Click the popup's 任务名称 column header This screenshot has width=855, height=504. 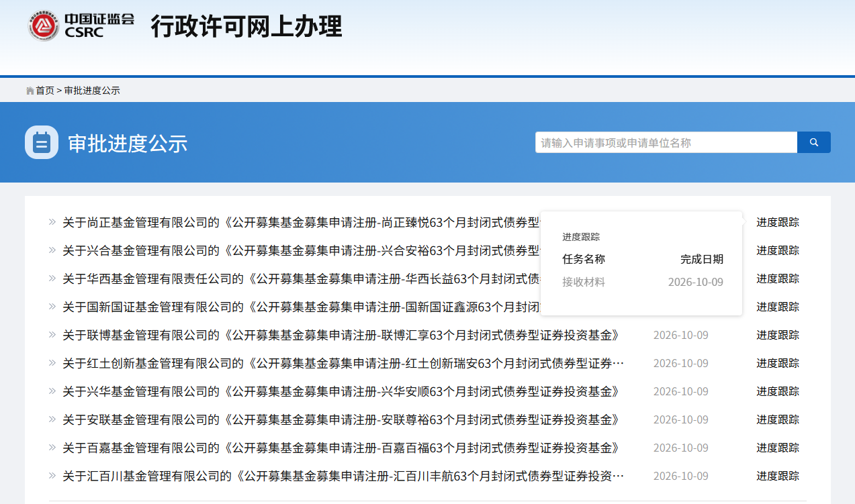click(584, 259)
